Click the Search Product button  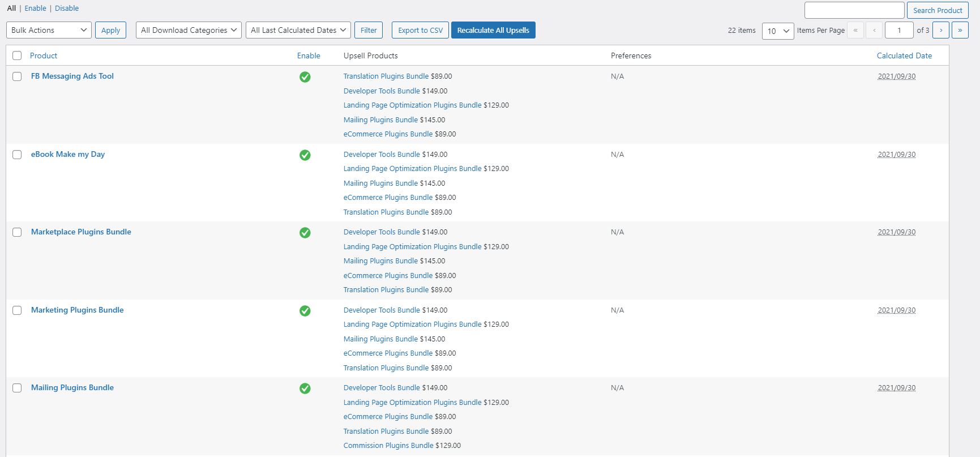pos(938,10)
